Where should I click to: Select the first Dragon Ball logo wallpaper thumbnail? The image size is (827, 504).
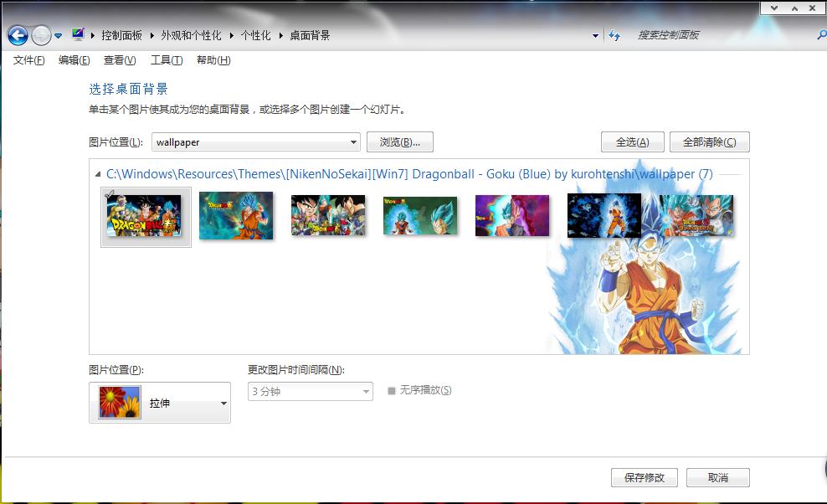pyautogui.click(x=144, y=216)
